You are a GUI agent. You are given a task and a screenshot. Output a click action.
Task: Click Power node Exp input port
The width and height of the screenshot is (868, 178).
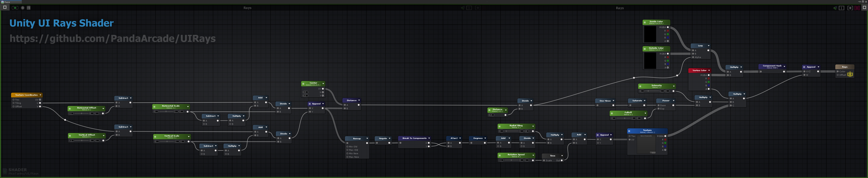tap(659, 108)
